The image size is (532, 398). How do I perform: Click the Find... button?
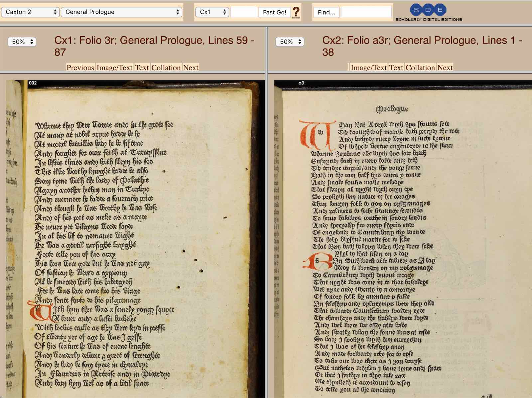(326, 12)
